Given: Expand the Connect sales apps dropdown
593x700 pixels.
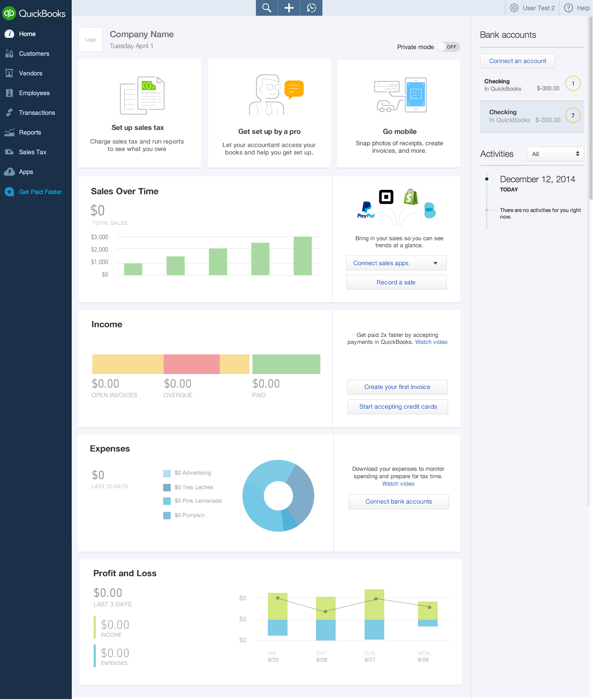Looking at the screenshot, I should pyautogui.click(x=397, y=263).
